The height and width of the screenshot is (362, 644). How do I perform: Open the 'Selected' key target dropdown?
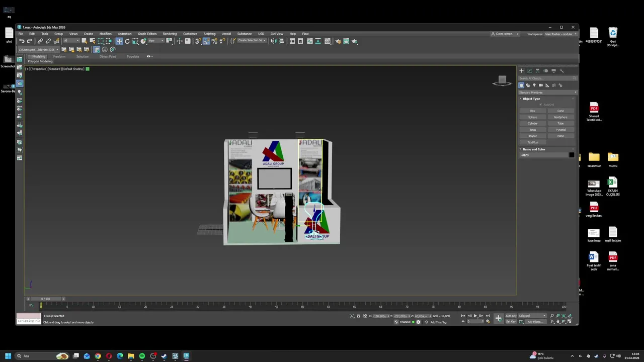coord(532,316)
